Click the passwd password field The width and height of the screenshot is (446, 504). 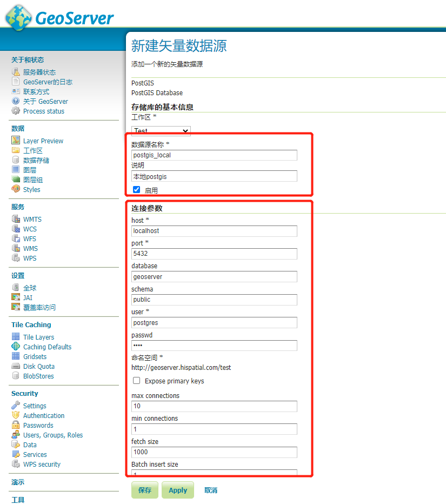point(214,346)
